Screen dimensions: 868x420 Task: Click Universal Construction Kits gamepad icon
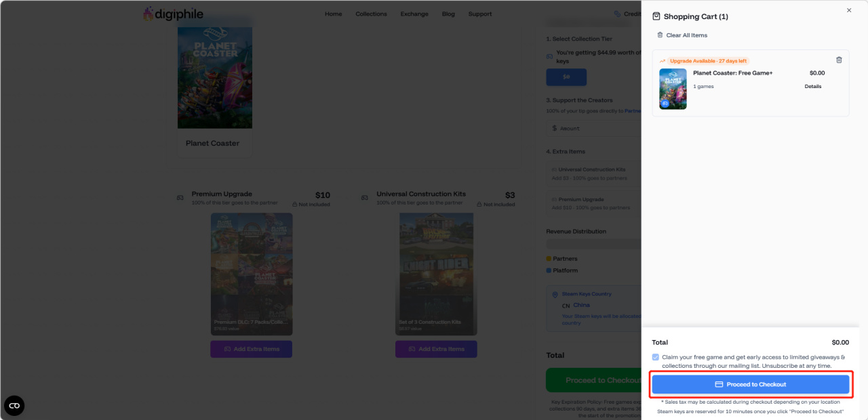coord(365,198)
